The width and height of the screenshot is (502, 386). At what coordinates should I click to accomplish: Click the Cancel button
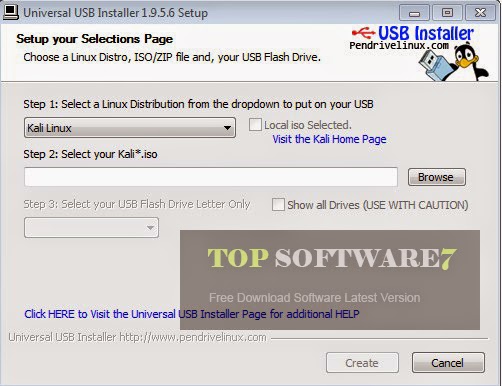[448, 363]
